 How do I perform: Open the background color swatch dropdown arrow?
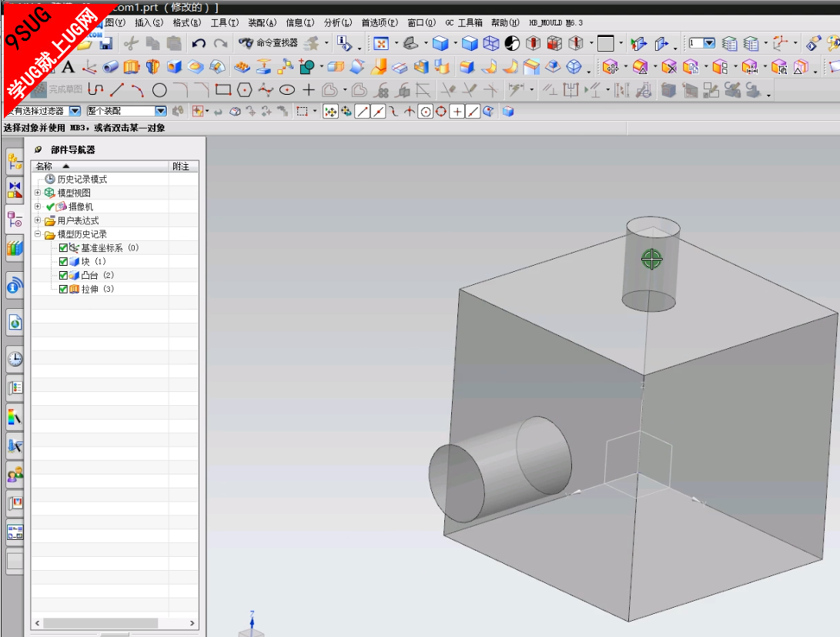(x=621, y=43)
